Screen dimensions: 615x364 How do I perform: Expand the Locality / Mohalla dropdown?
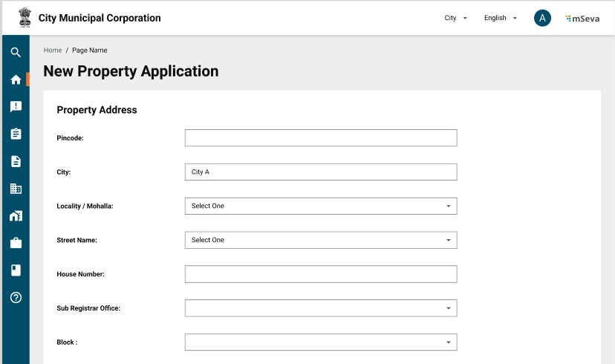click(x=320, y=206)
